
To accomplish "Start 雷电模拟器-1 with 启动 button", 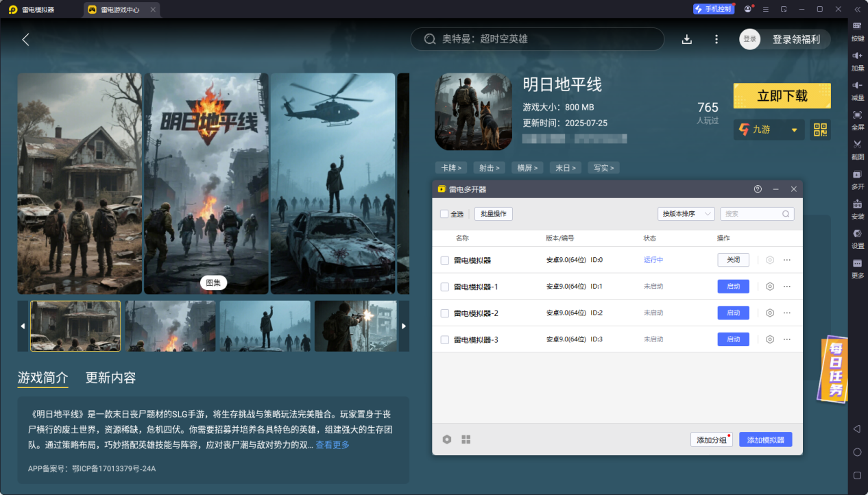I will [734, 287].
